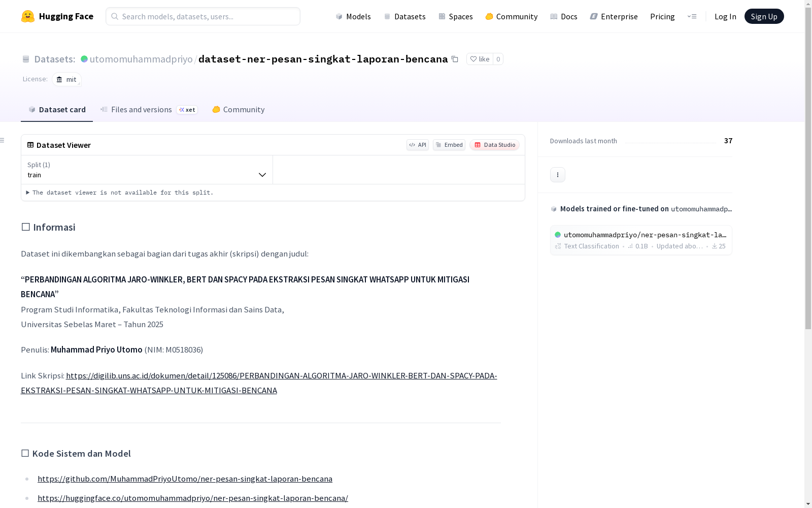Open the Enterprise menu item
Screen dimensions: 812x508
[x=614, y=16]
